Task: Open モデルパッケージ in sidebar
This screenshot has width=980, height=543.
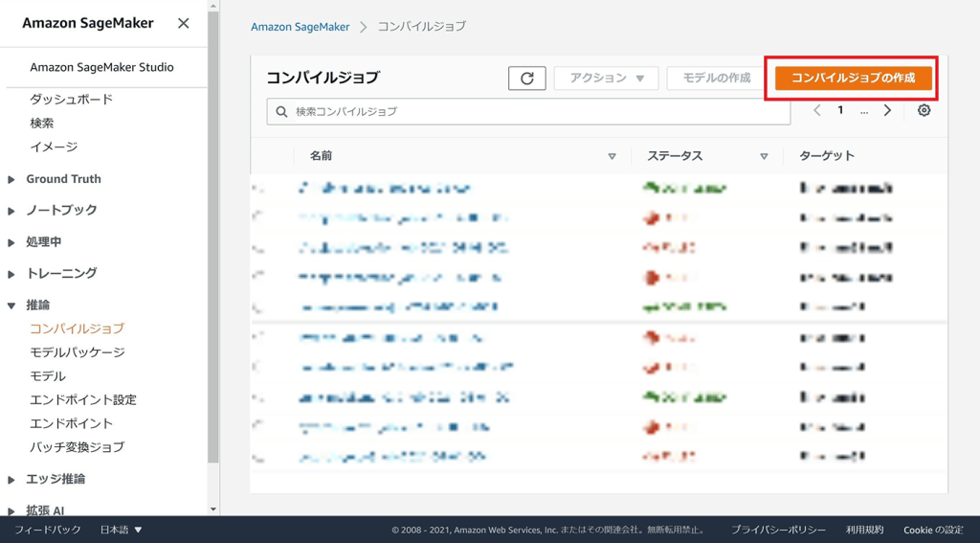Action: (78, 352)
